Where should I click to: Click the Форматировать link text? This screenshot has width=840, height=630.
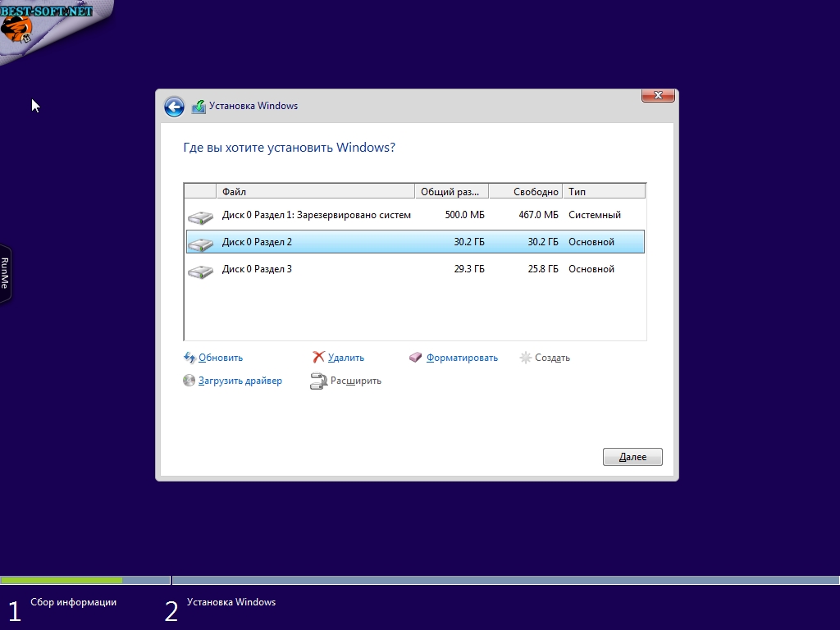(462, 358)
